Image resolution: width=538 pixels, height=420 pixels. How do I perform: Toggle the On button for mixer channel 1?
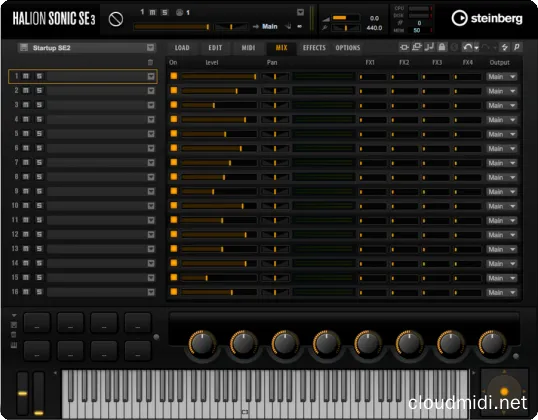(174, 76)
